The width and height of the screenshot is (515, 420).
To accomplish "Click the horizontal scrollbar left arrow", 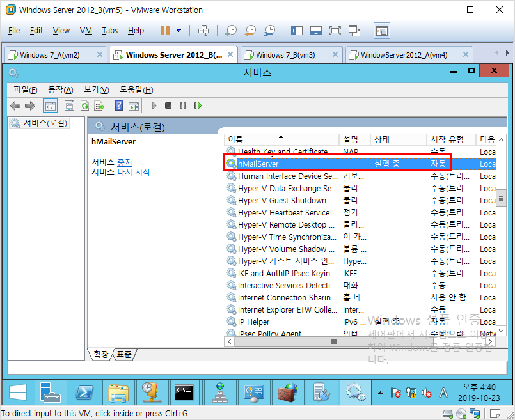I will pos(230,341).
